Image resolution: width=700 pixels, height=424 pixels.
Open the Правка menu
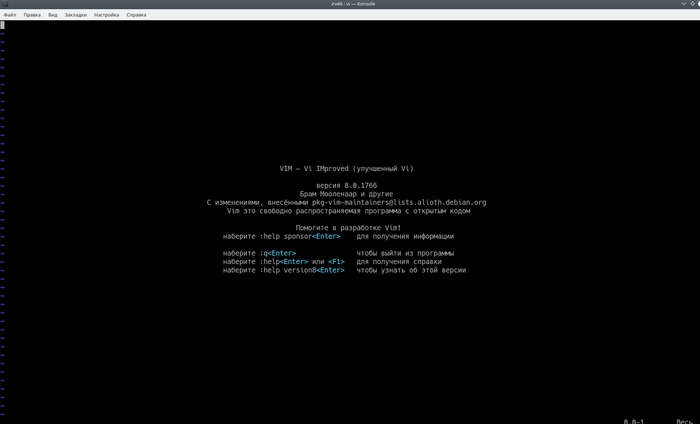click(32, 15)
